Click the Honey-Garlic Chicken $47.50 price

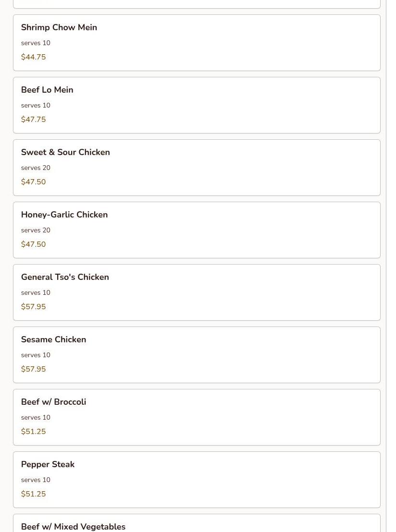[33, 244]
